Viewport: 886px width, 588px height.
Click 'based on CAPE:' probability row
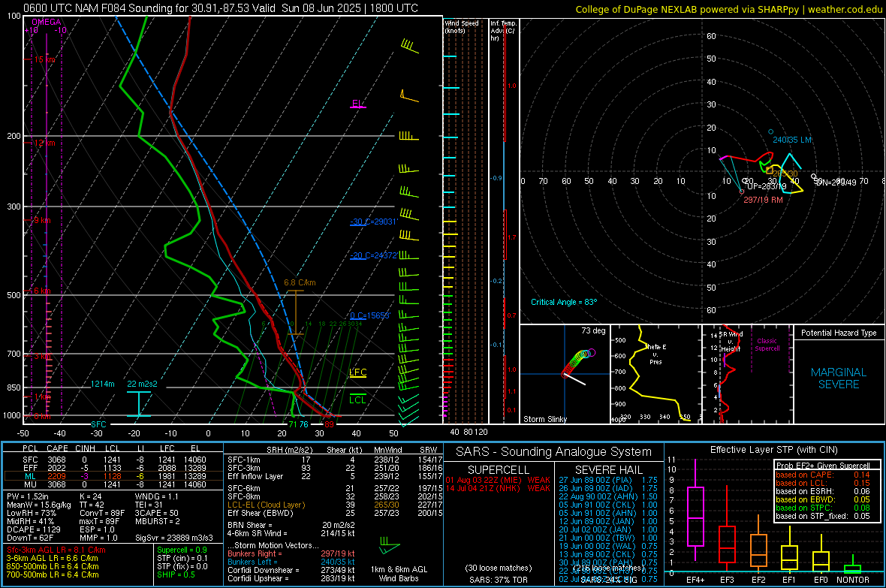point(822,475)
